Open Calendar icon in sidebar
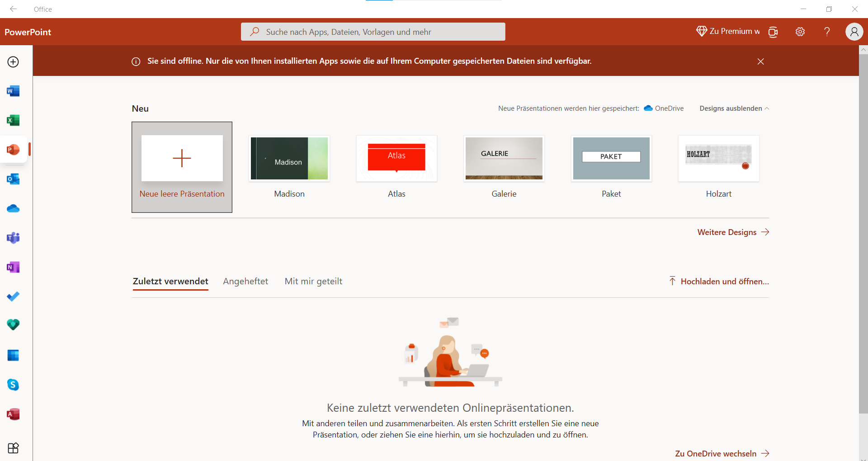This screenshot has height=461, width=868. (13, 355)
